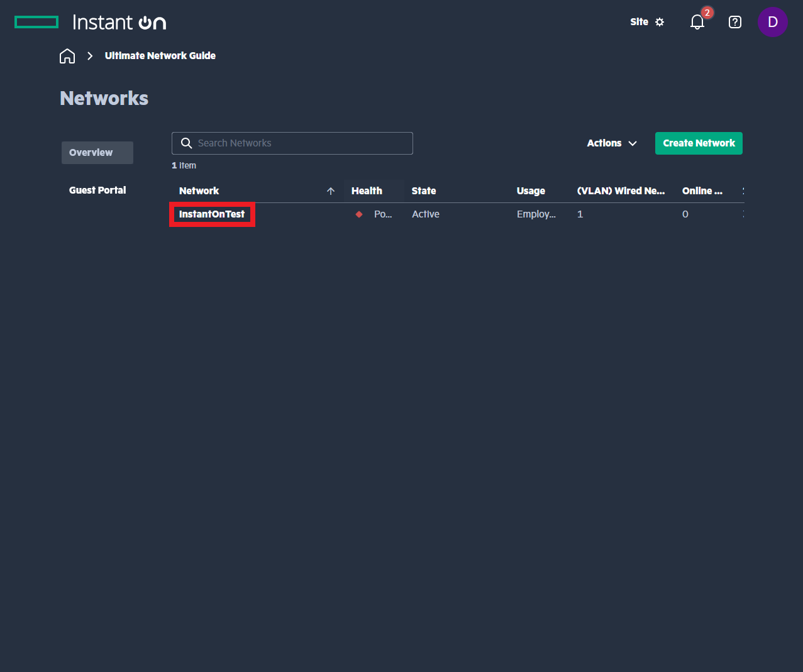Viewport: 803px width, 672px height.
Task: Sort by (VLAN) Wired Ne... column header
Action: (621, 190)
